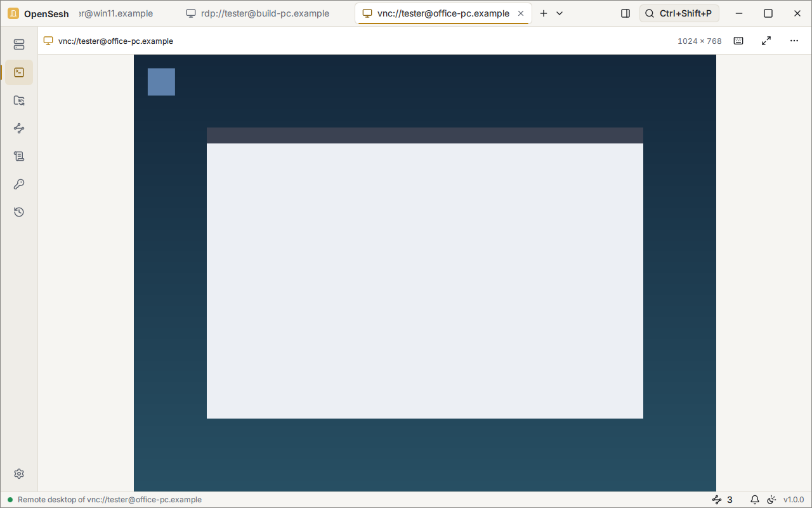Show the virtual keyboard for the VNC session
This screenshot has height=508, width=812.
coord(738,41)
